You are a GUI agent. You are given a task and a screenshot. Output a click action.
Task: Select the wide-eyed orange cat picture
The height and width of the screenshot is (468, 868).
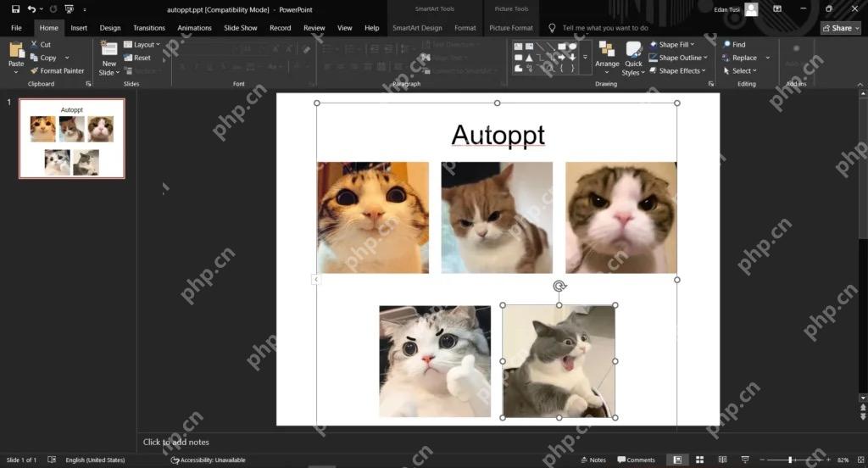point(373,217)
